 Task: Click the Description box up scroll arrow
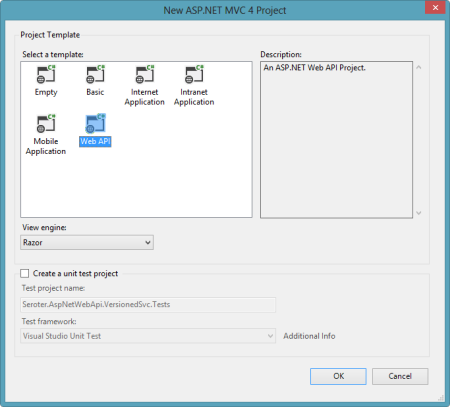(419, 67)
